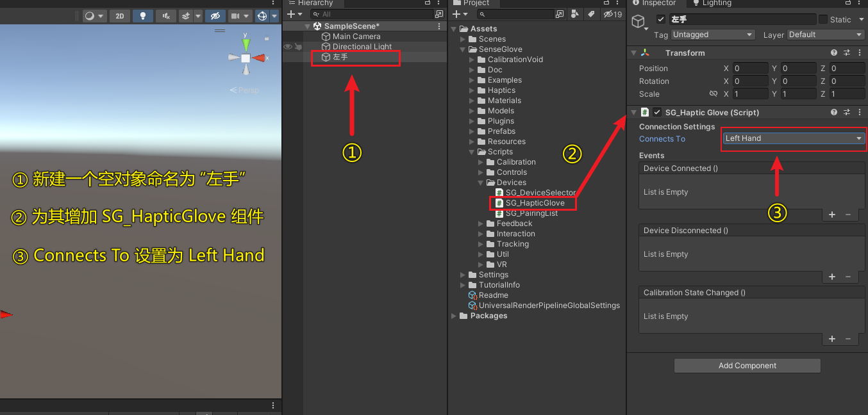Toggle scene lighting bulb button
The image size is (868, 415).
[x=142, y=16]
